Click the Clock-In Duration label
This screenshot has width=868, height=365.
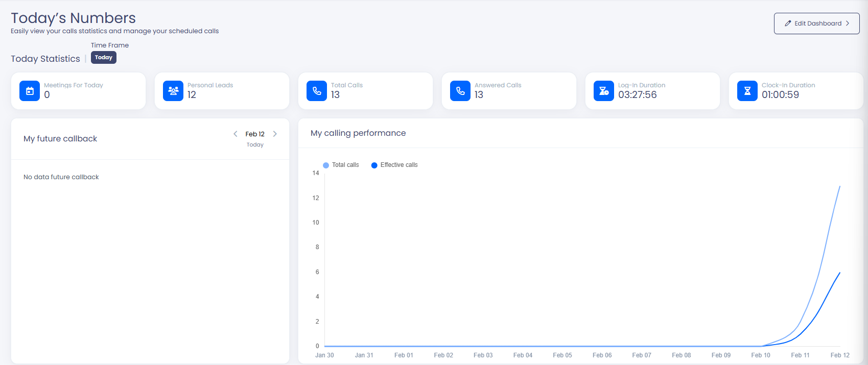pos(788,85)
